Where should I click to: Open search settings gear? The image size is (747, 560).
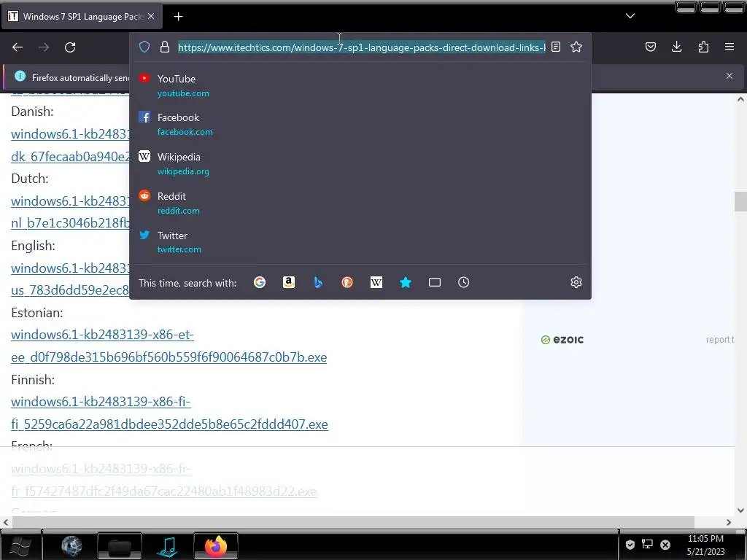[x=576, y=282]
